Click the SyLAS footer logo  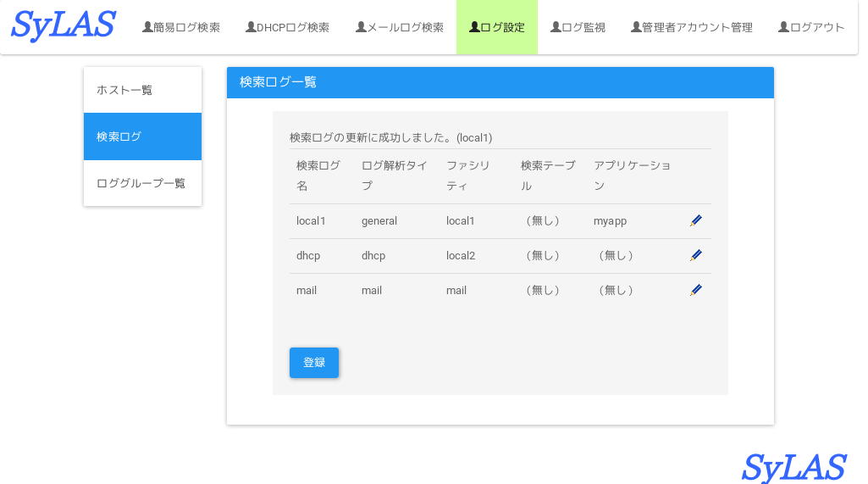click(x=793, y=467)
